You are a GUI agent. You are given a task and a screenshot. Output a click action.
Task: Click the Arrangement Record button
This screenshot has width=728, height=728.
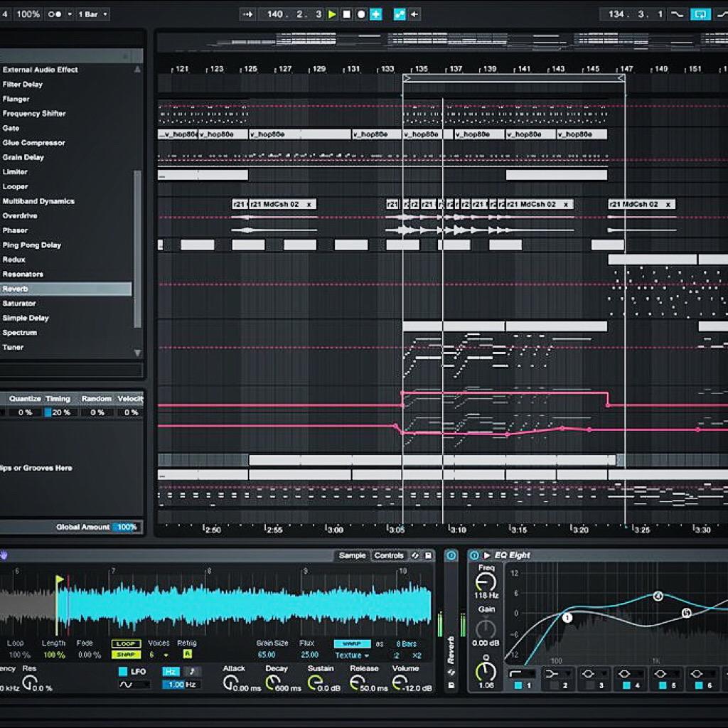coord(361,14)
